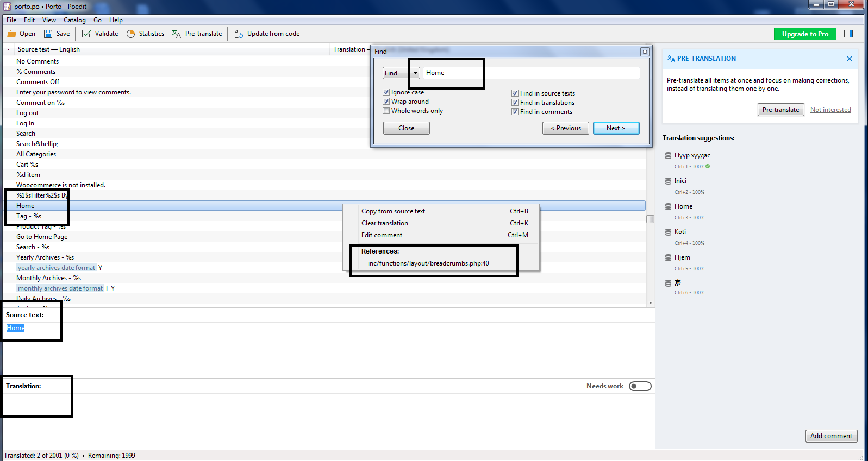Open the Catalog menu
868x461 pixels.
74,20
